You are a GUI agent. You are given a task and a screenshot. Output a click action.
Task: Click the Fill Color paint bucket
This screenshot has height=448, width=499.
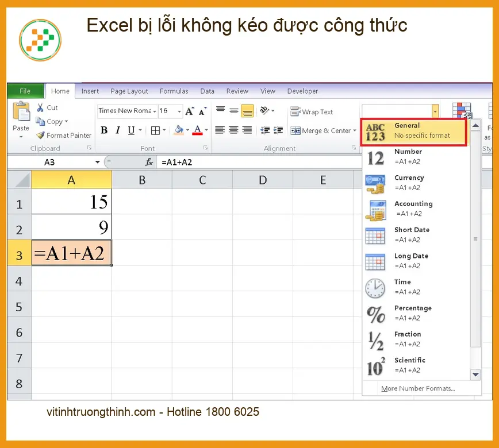point(179,130)
